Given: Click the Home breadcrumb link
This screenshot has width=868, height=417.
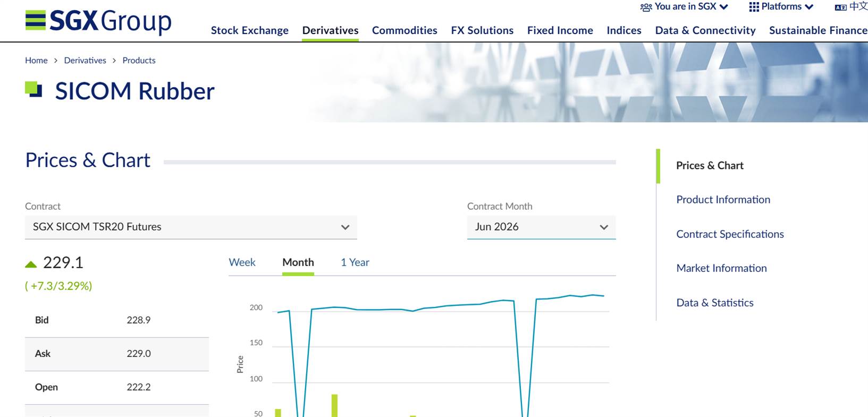Looking at the screenshot, I should pos(36,61).
